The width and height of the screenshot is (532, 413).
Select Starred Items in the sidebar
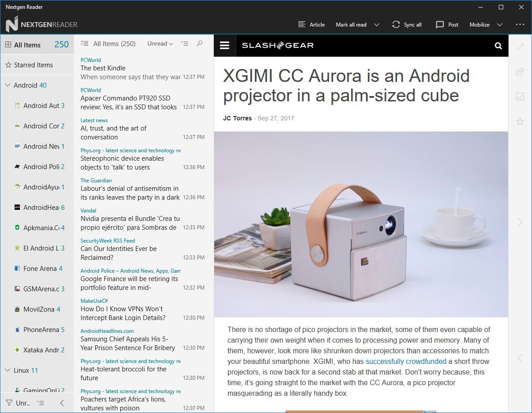coord(37,65)
